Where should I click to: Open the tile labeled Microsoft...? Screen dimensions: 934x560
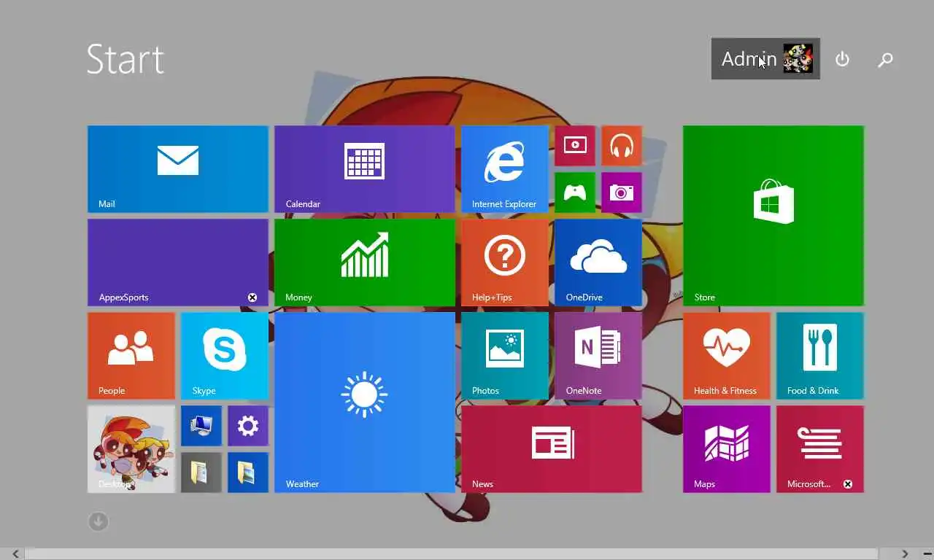point(820,449)
